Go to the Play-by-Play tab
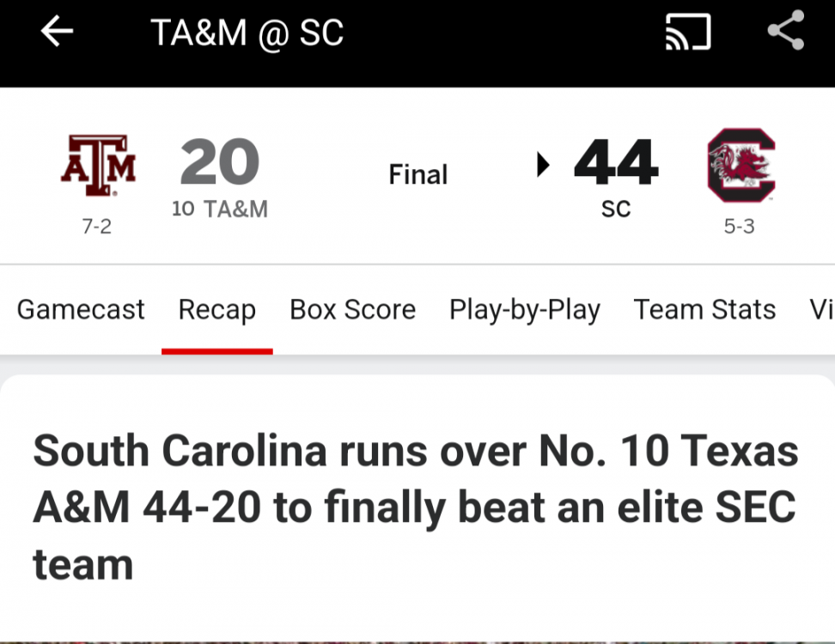 coord(525,310)
